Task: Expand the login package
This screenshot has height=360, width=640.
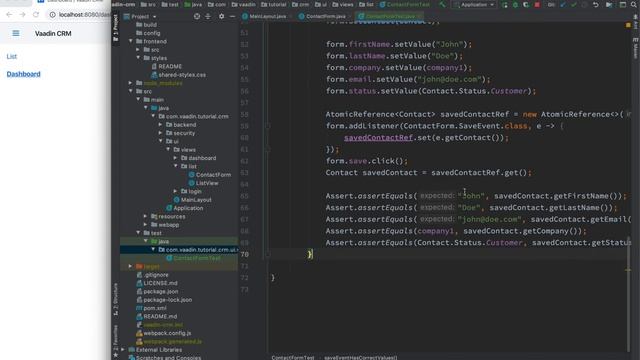Action: pyautogui.click(x=176, y=191)
